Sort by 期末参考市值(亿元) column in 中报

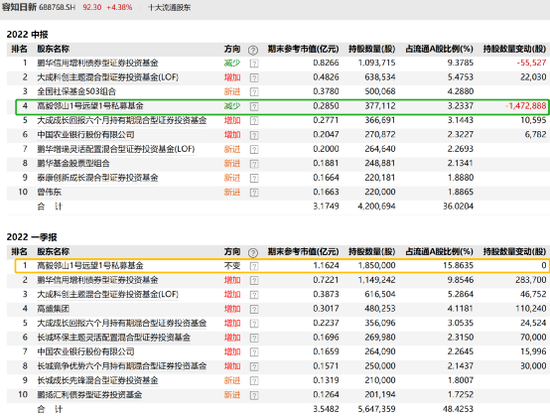tap(303, 49)
